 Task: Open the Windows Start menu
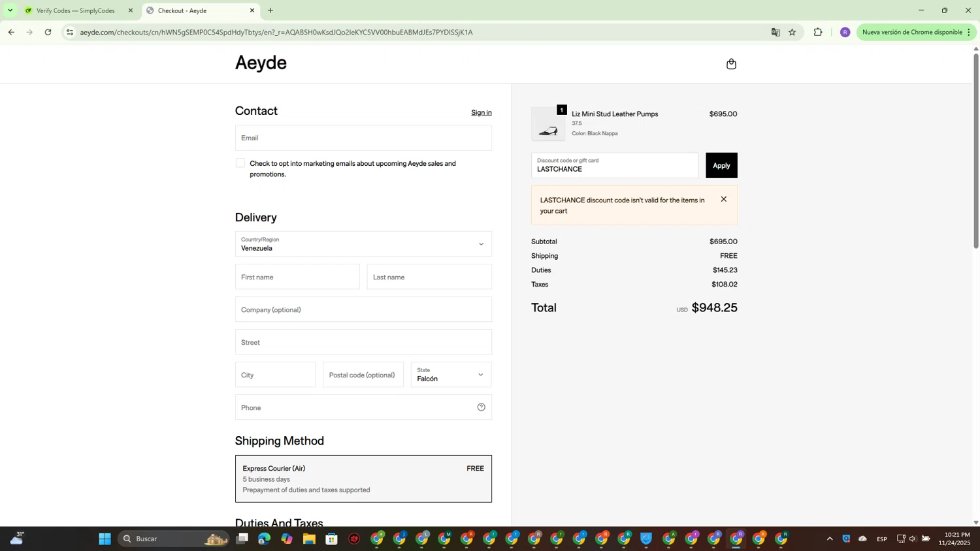pos(105,539)
